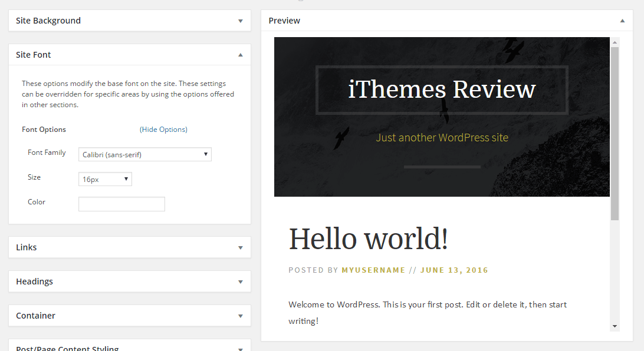Expand the Container panel
644x351 pixels.
pyautogui.click(x=240, y=316)
